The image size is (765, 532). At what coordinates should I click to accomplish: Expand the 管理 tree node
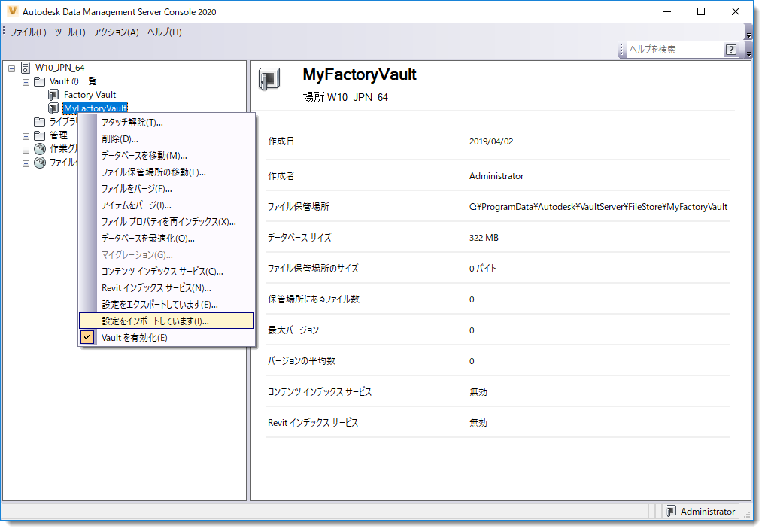(25, 135)
